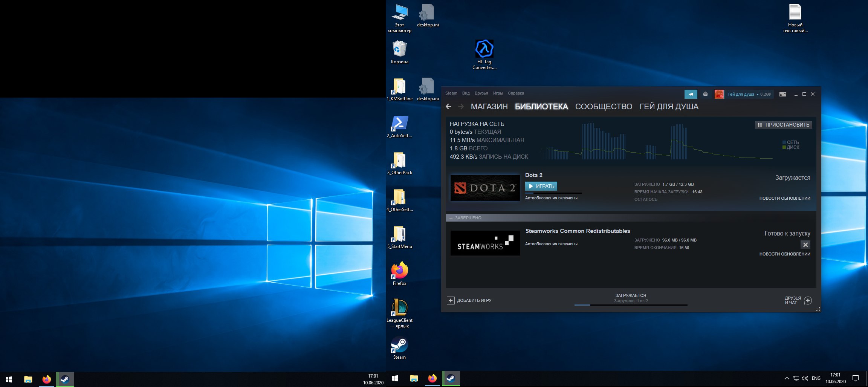
Task: Enter Big Picture mode via its icon
Action: (782, 94)
